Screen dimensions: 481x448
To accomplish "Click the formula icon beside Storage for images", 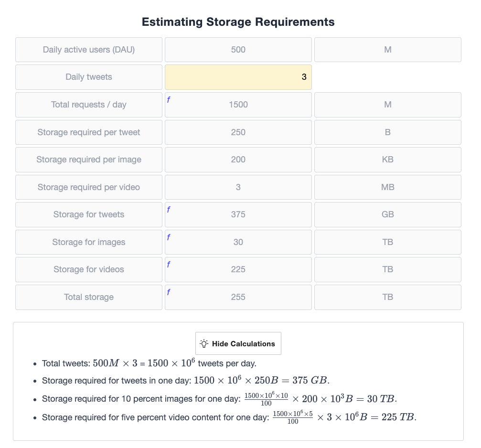I will [169, 237].
